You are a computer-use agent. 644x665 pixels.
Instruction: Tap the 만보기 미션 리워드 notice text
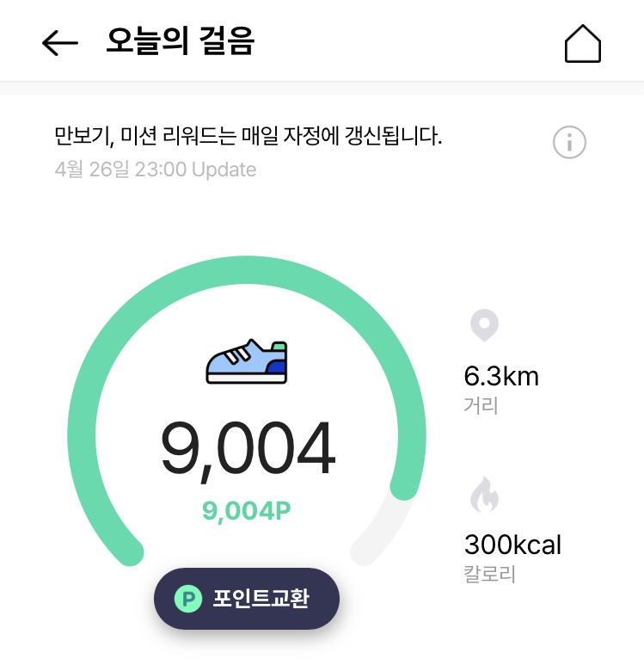point(248,136)
